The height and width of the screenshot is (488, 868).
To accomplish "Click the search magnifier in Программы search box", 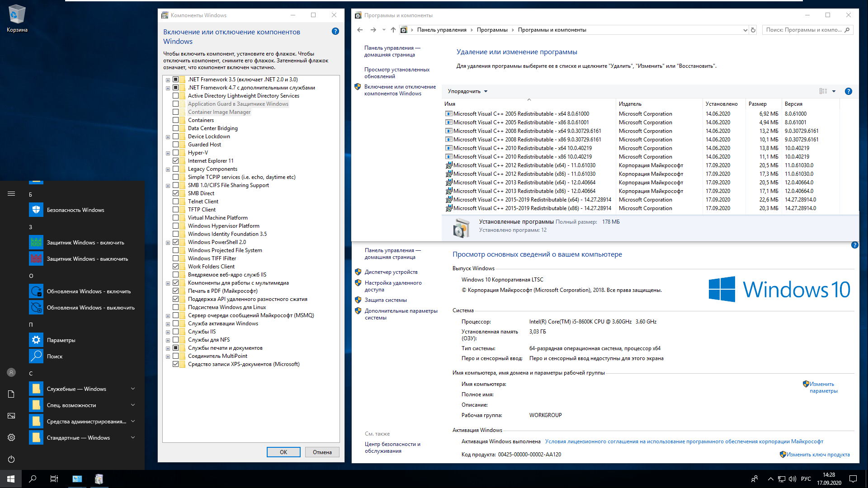I will [847, 30].
